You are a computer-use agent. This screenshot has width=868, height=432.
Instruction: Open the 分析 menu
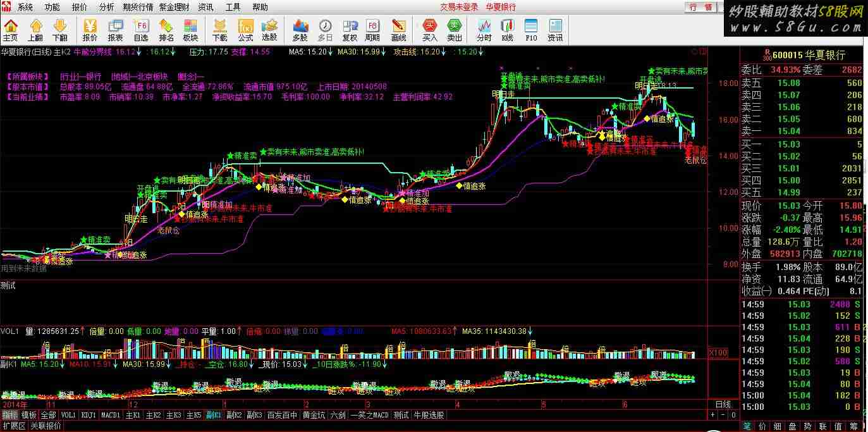pos(107,7)
